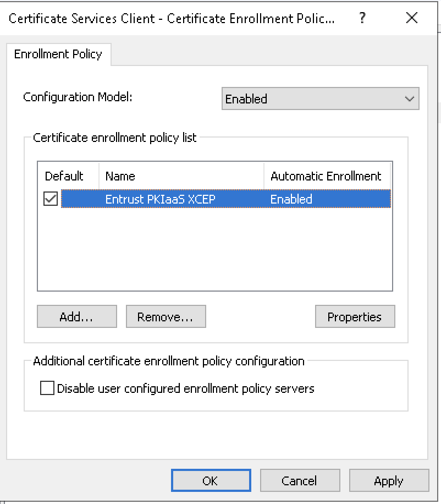The height and width of the screenshot is (504, 441).
Task: Click the Enabled cell under Automatic Enrollment
Action: point(291,199)
